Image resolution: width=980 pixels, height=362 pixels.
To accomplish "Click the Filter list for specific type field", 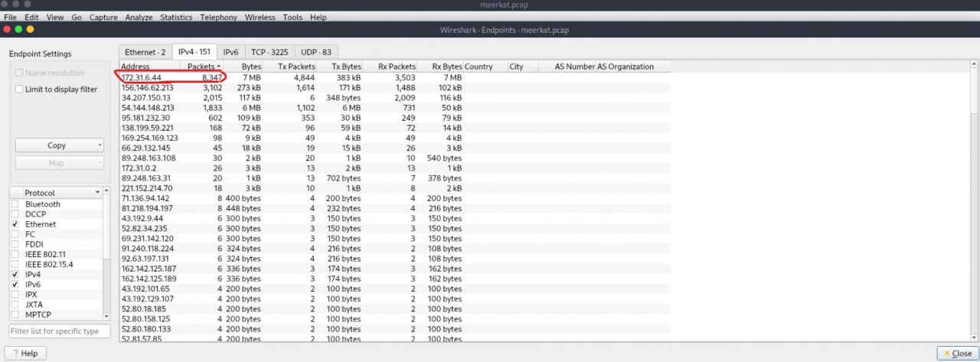I will pyautogui.click(x=60, y=331).
